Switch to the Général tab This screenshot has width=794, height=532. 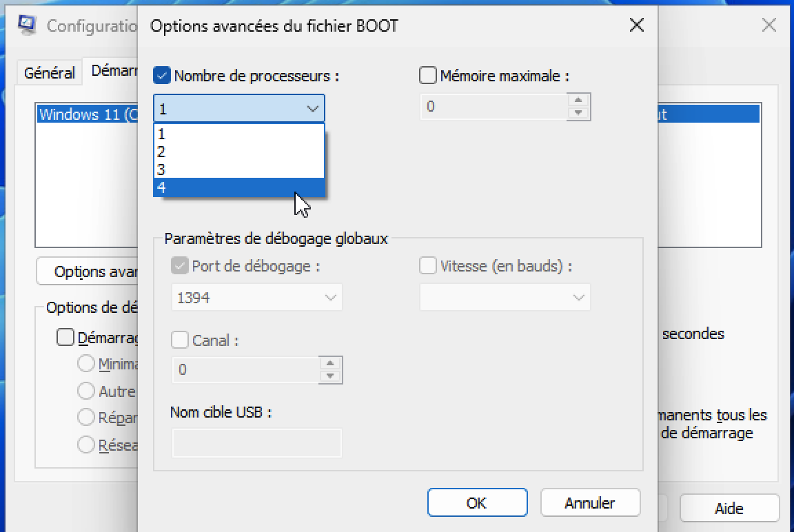tap(49, 73)
